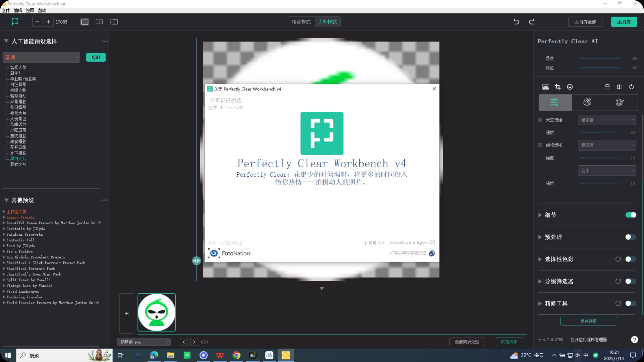The width and height of the screenshot is (644, 362).
Task: Open AI preset section options (three dots)
Action: point(105,41)
